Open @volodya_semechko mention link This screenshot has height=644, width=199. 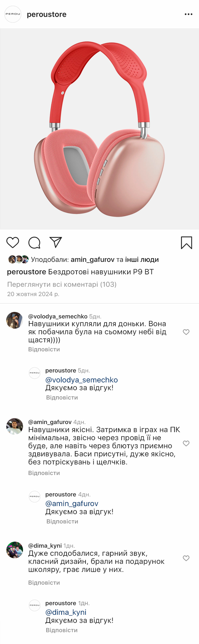pyautogui.click(x=81, y=380)
